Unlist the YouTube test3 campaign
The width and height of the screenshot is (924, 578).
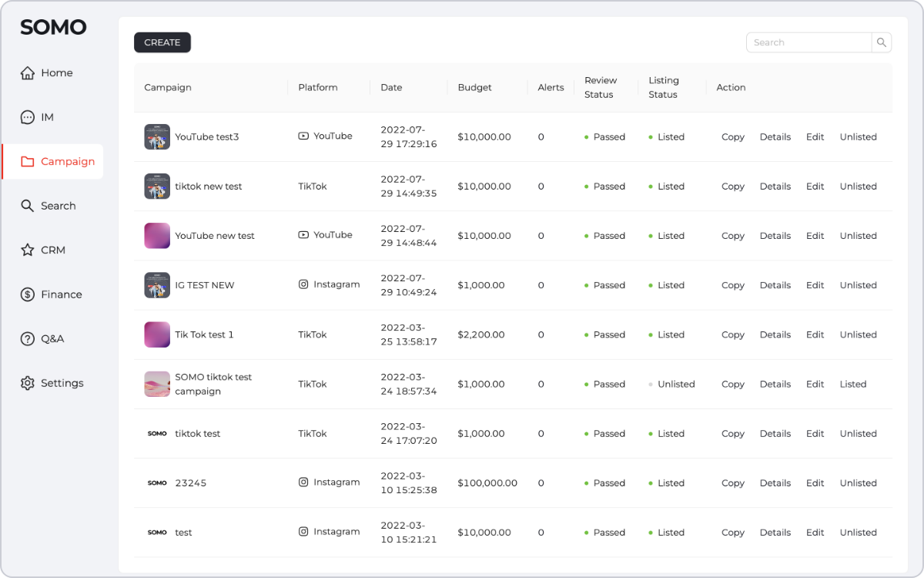858,137
